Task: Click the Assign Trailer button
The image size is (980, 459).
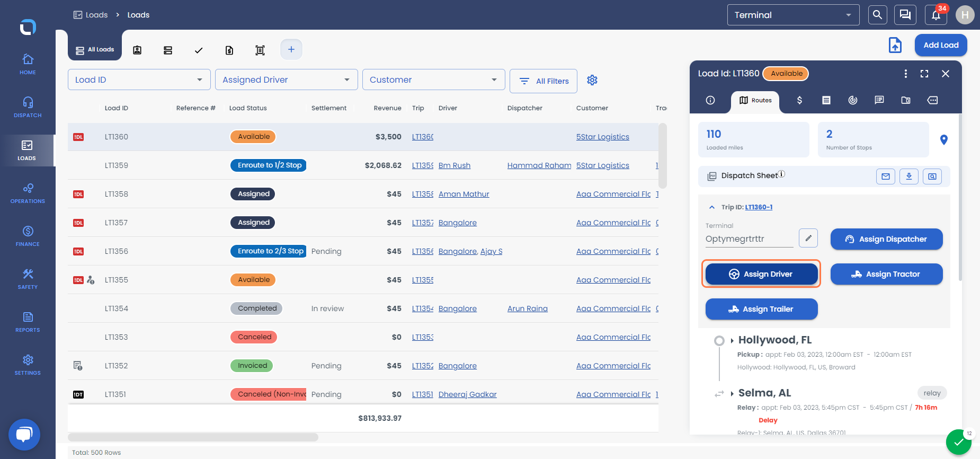Action: tap(762, 309)
